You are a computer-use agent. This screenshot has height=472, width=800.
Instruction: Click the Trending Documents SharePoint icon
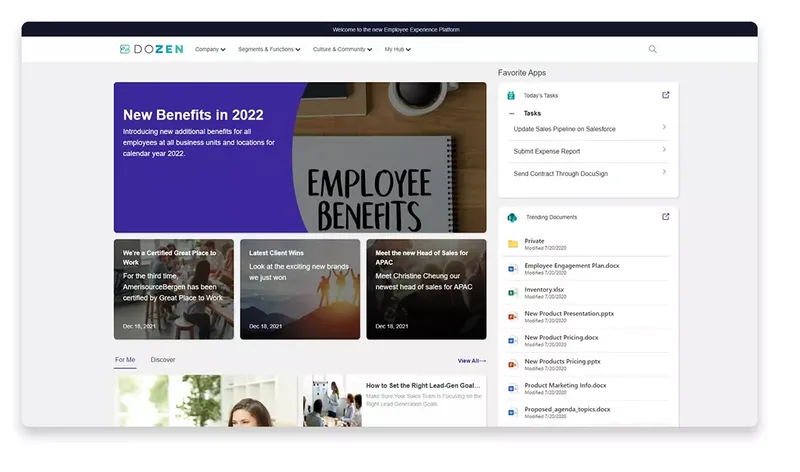point(512,217)
